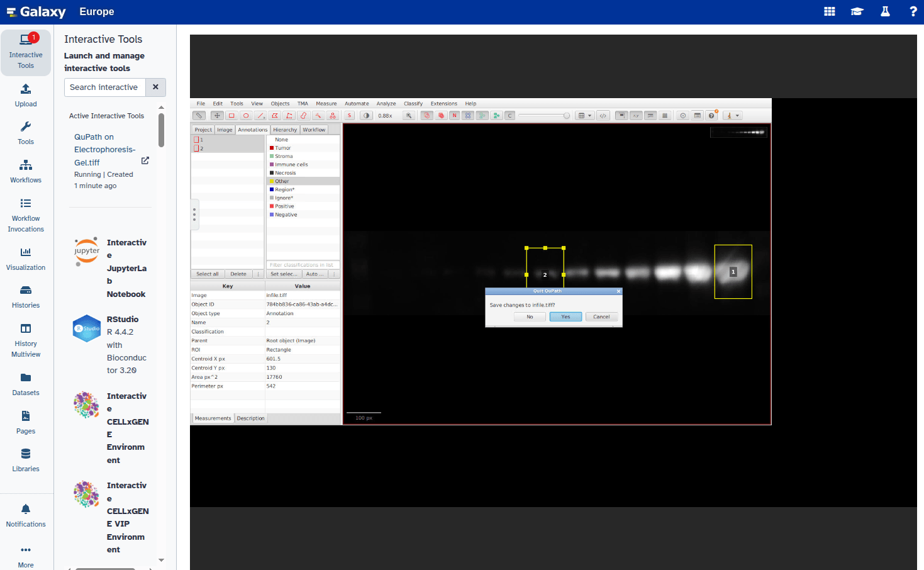This screenshot has width=924, height=570.
Task: Select the Brush tool
Action: [304, 116]
